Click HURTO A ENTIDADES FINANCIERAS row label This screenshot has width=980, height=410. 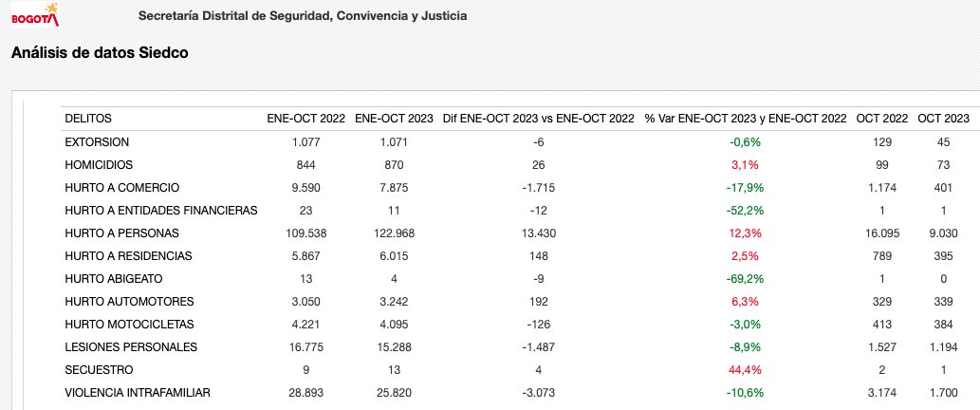tap(161, 211)
